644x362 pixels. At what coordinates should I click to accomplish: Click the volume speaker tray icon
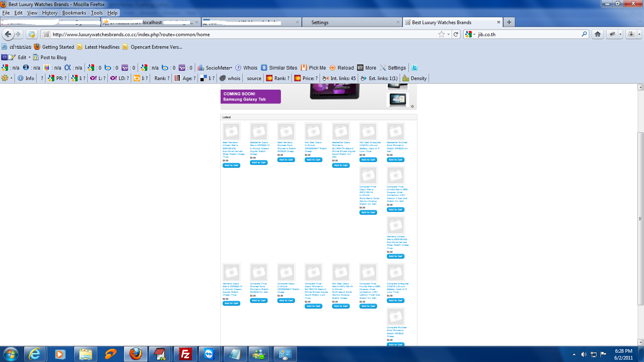[584, 354]
